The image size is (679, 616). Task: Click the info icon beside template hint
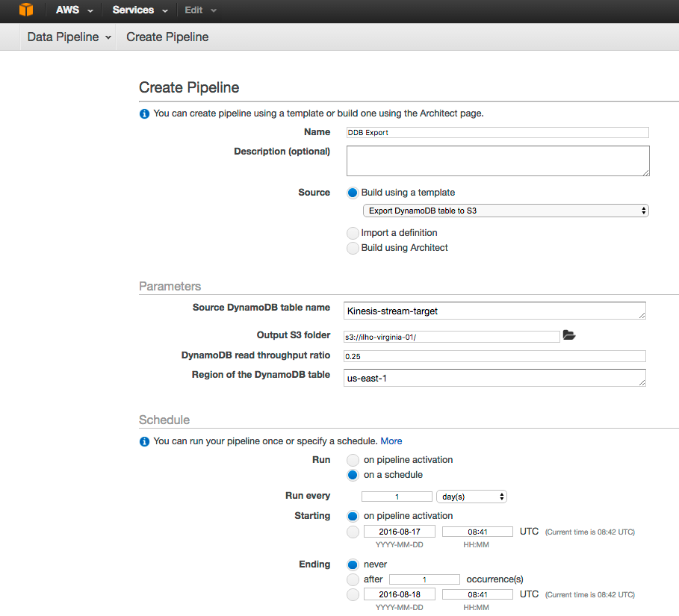pos(144,113)
